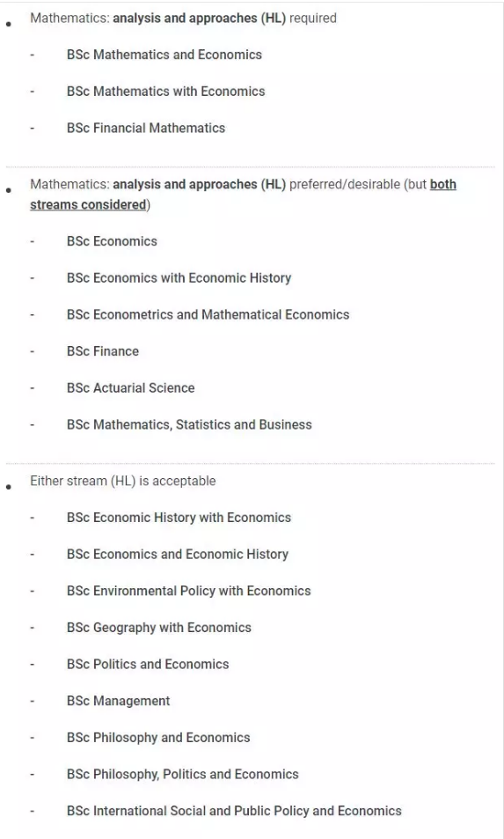
Task: Click the BSc Management list item
Action: point(118,701)
